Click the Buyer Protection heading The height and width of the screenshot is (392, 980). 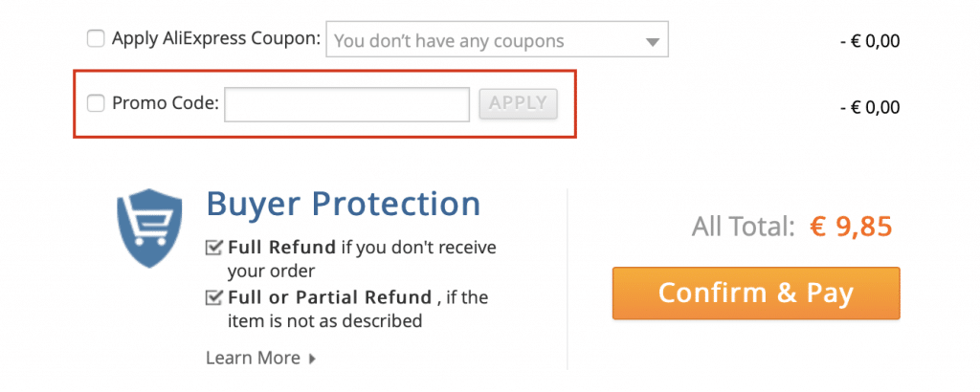pos(344,204)
